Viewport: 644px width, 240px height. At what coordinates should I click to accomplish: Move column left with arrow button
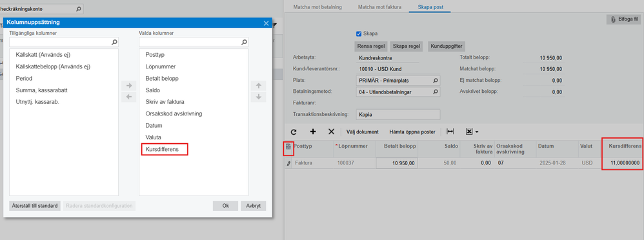[128, 97]
